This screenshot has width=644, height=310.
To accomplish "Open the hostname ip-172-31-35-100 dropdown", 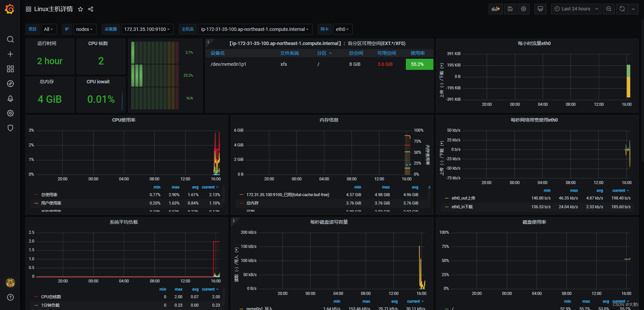I will (255, 29).
